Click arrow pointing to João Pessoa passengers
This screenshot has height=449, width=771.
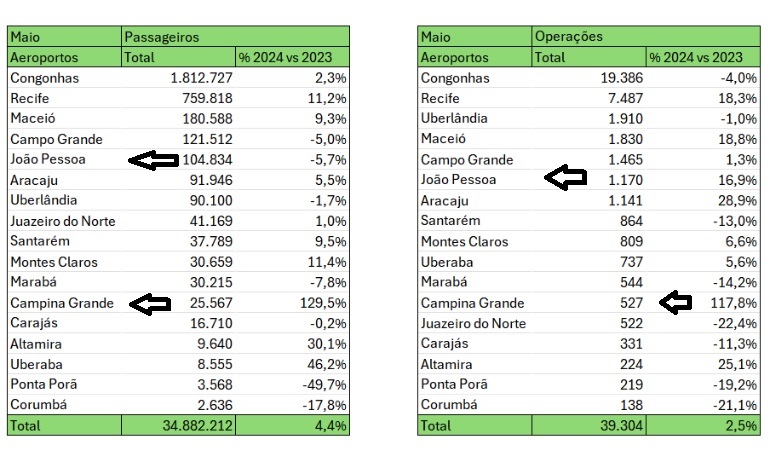(153, 160)
